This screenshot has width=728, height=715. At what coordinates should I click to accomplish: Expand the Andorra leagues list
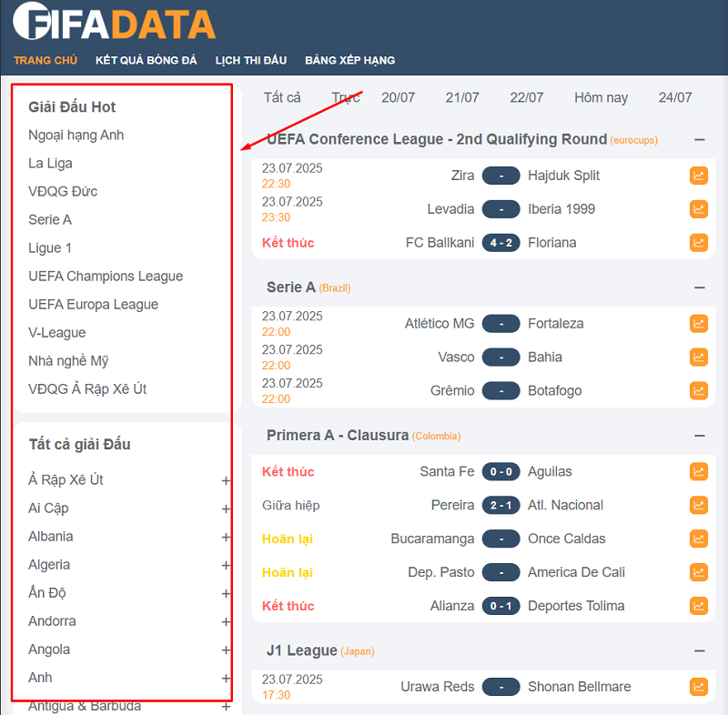(x=226, y=621)
